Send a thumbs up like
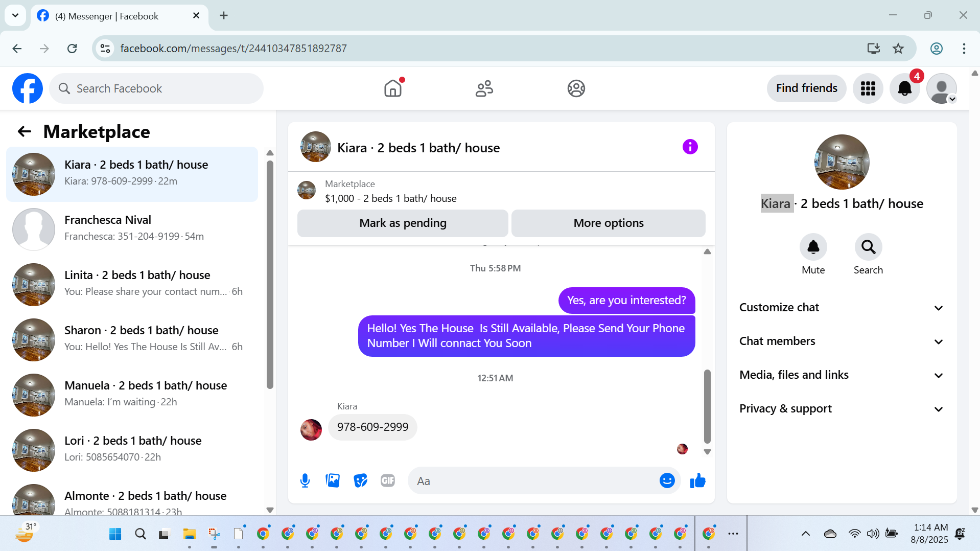The height and width of the screenshot is (551, 980). (697, 481)
